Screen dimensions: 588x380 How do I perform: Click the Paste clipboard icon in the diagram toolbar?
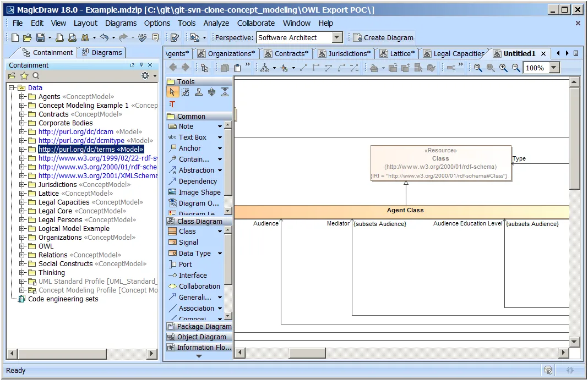coord(237,68)
